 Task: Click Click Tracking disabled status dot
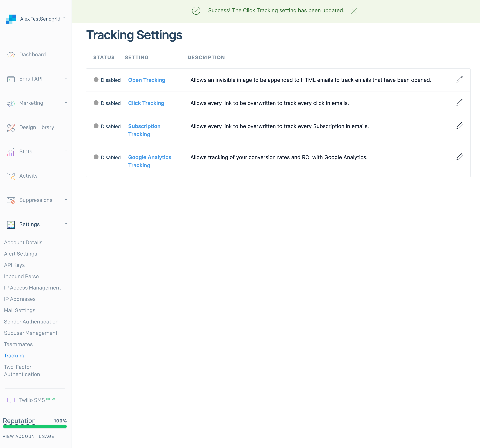(x=96, y=103)
